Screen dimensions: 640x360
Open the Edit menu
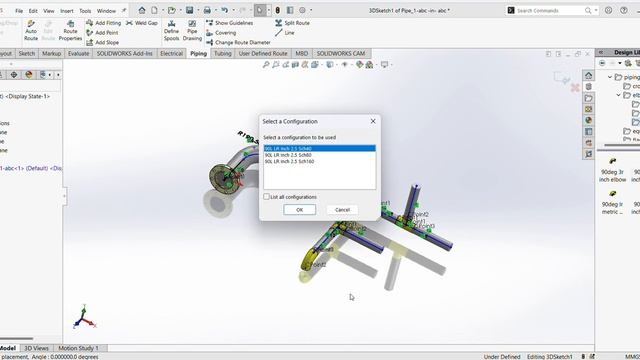pyautogui.click(x=33, y=11)
